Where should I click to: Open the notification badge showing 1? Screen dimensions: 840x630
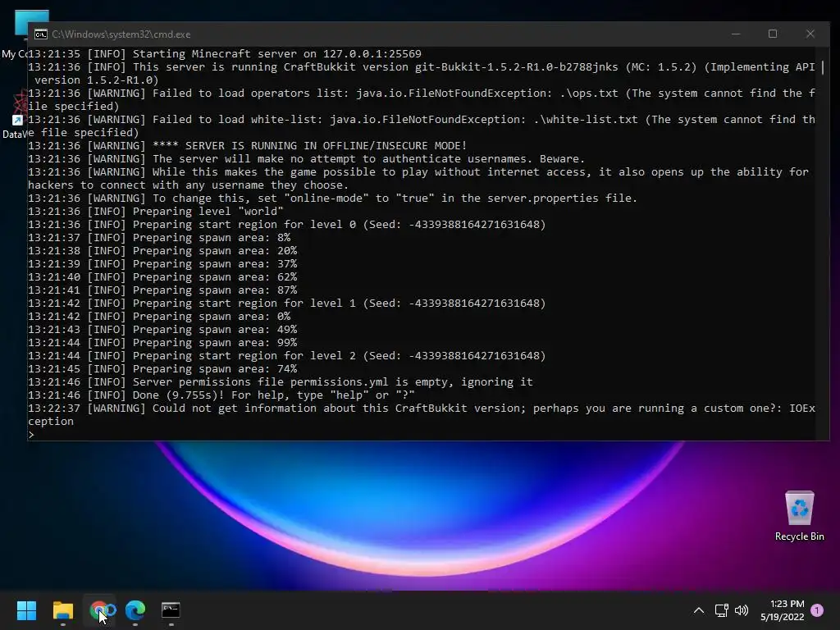click(x=817, y=610)
